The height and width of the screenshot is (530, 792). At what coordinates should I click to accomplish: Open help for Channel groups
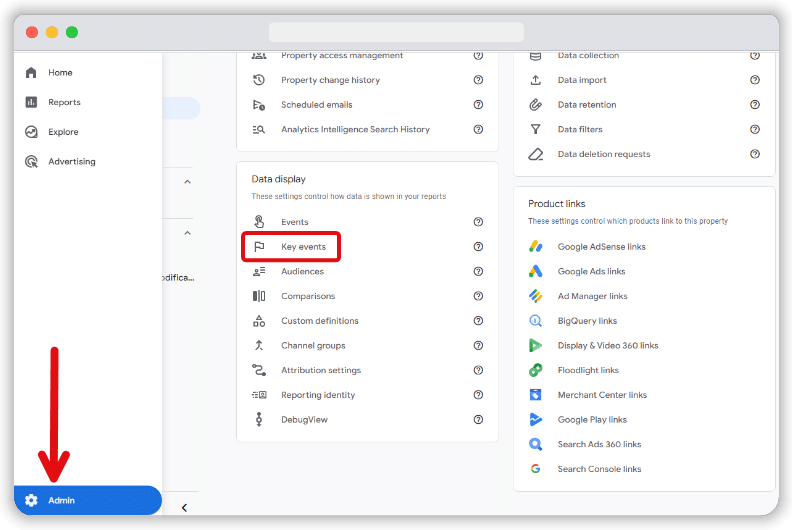click(x=478, y=346)
